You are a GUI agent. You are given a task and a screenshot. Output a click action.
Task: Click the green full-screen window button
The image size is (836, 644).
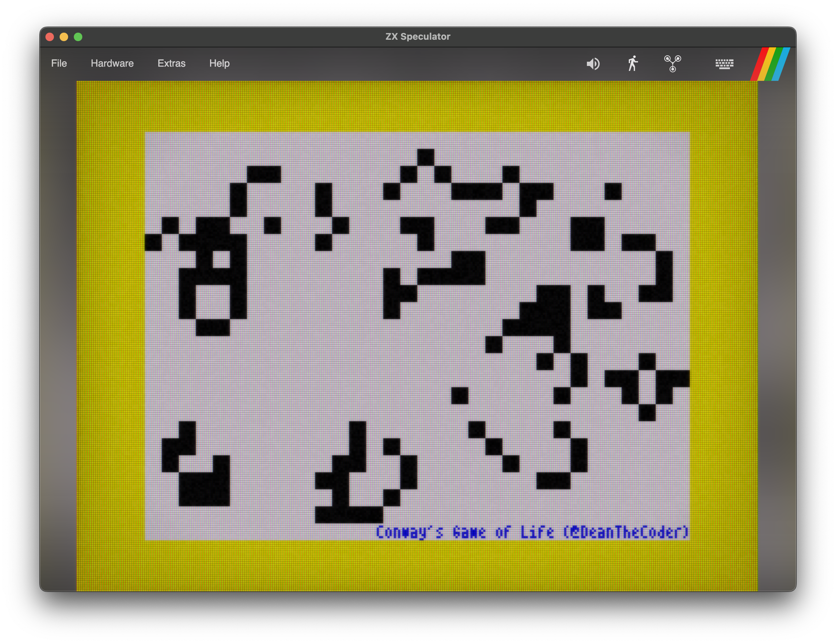click(x=78, y=37)
